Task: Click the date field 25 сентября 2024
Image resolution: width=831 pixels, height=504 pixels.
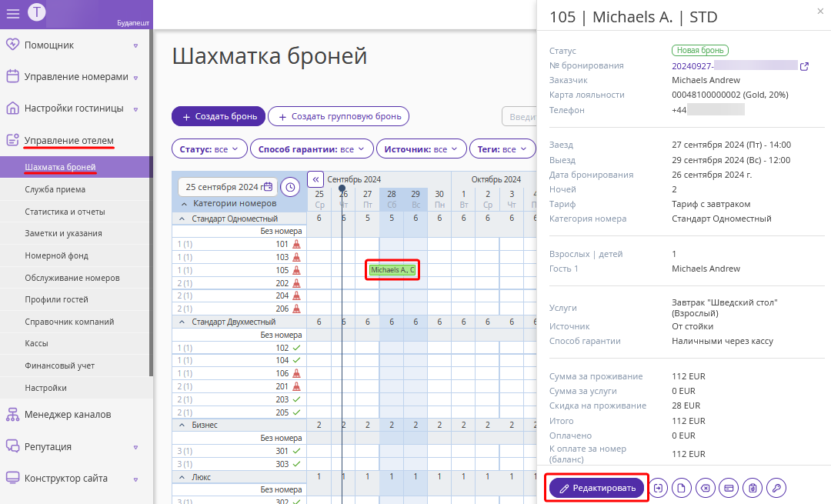Action: coord(228,187)
